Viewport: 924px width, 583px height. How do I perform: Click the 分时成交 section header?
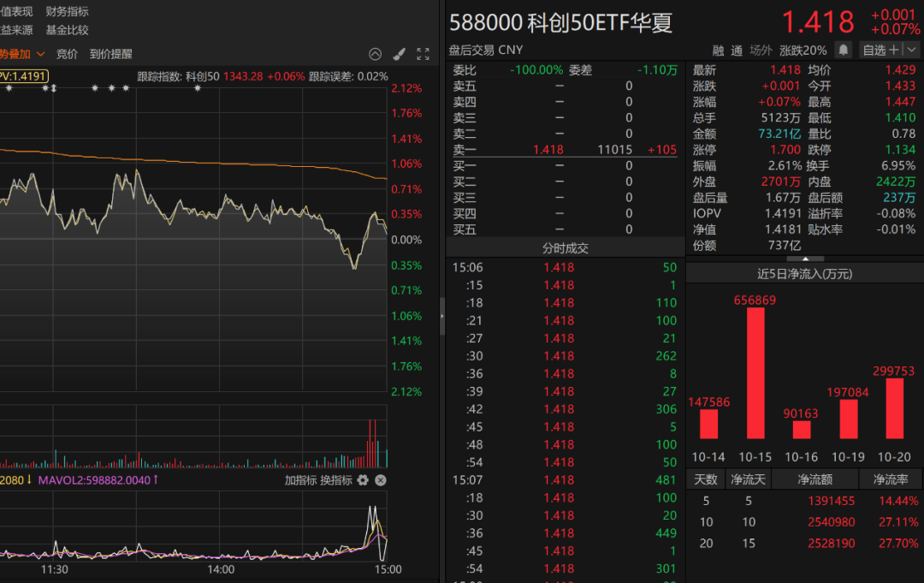tap(566, 248)
